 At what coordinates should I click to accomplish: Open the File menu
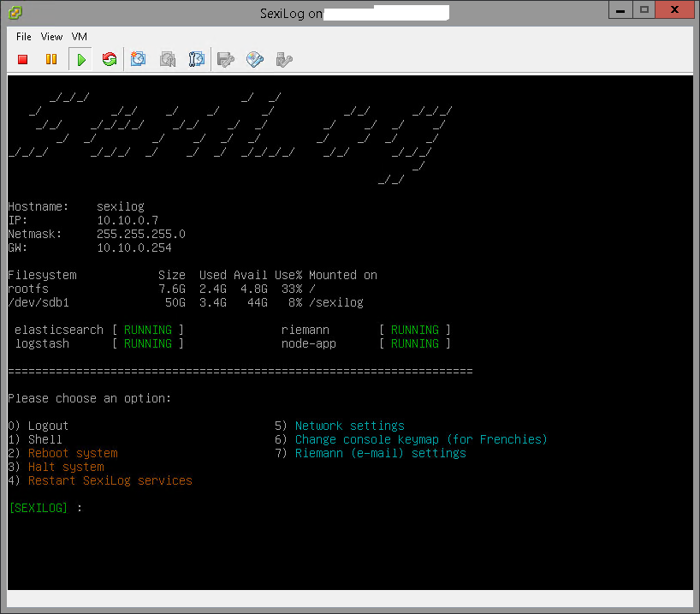click(24, 37)
